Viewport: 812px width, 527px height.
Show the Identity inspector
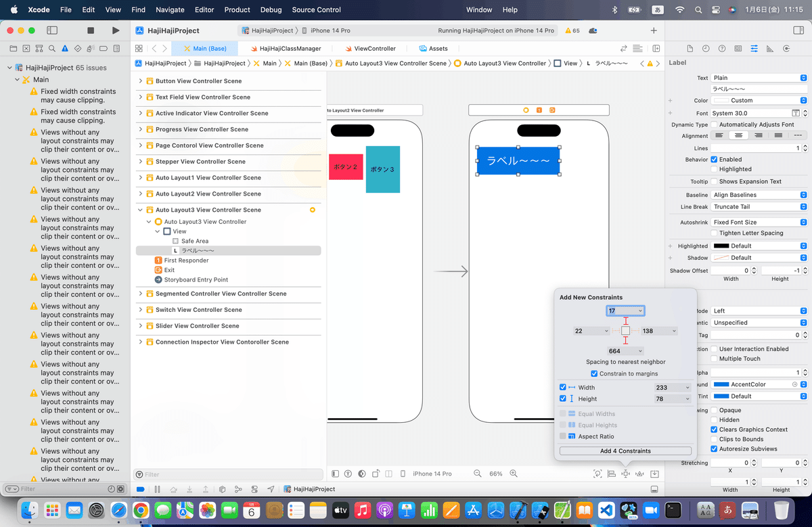(738, 49)
